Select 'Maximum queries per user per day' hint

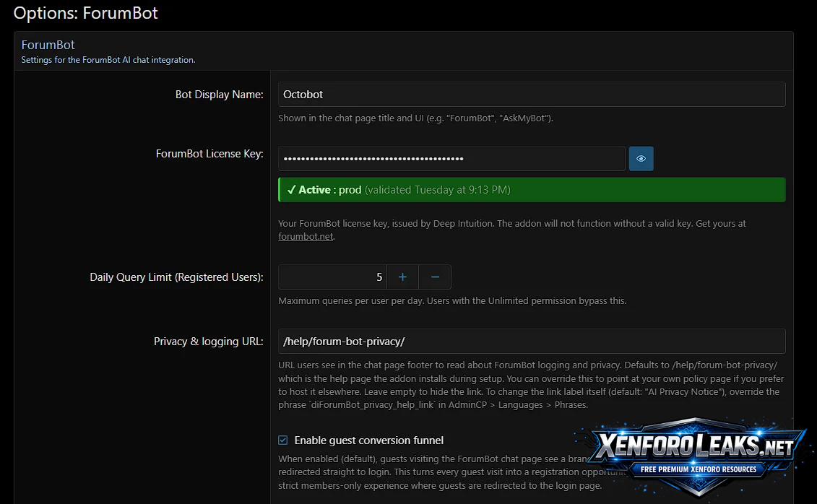(x=452, y=301)
